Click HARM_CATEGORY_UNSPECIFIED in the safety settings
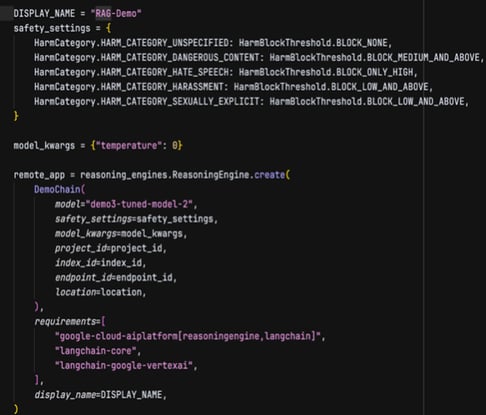 pos(165,43)
